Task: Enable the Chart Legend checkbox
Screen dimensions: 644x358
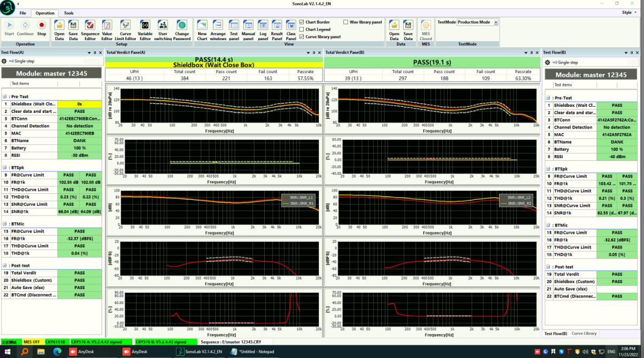Action: 302,30
